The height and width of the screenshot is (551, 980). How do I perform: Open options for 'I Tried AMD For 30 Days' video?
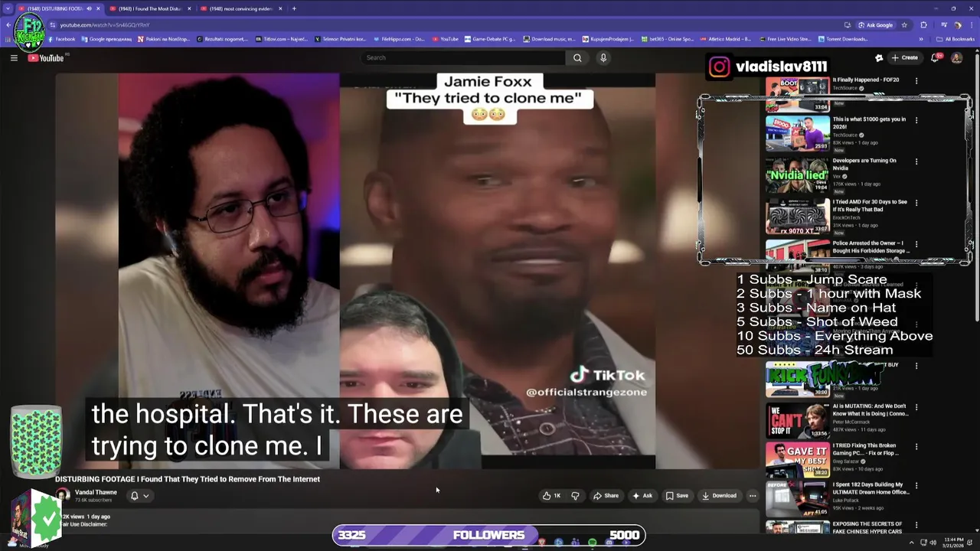[x=916, y=203]
